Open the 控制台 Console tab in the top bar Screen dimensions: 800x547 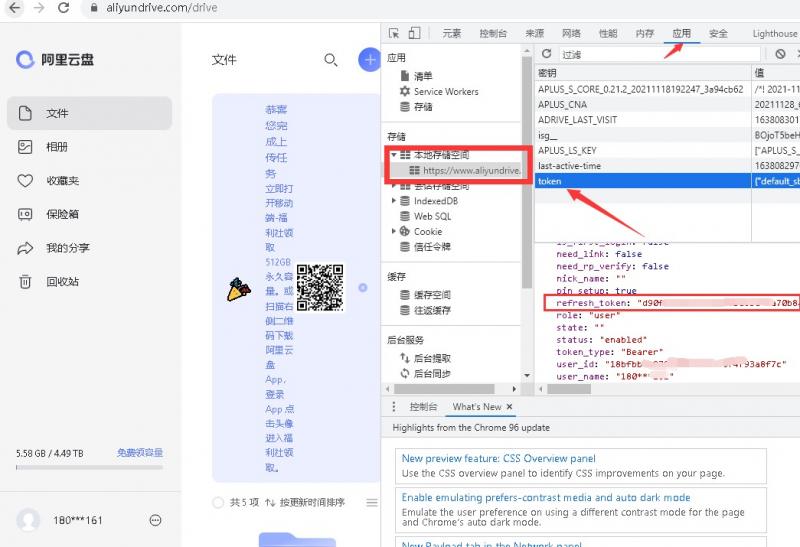[493, 34]
